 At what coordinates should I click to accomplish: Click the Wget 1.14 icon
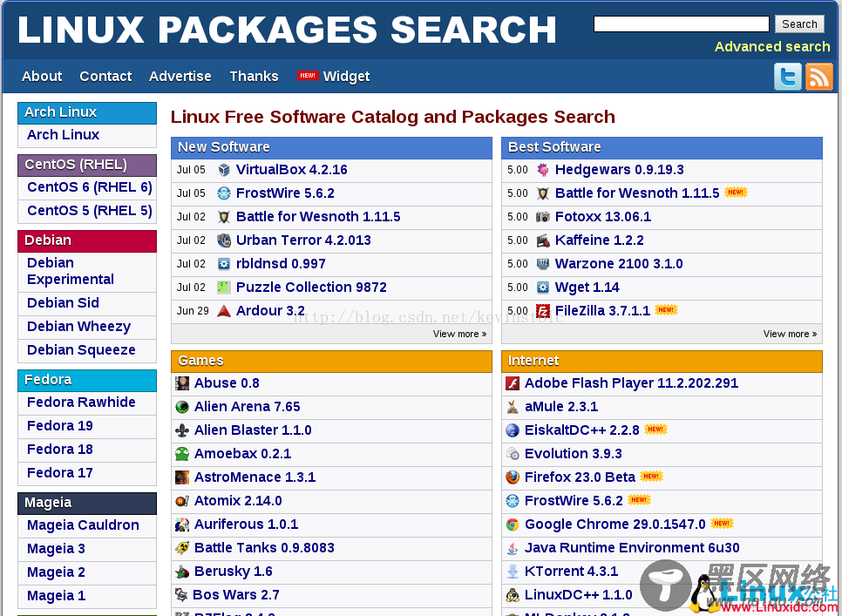tap(543, 288)
